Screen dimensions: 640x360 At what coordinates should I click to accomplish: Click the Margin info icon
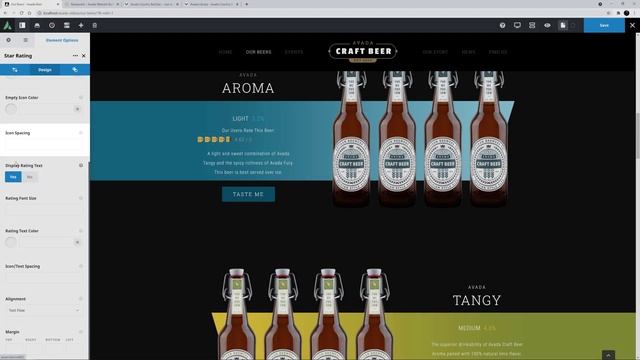(81, 332)
